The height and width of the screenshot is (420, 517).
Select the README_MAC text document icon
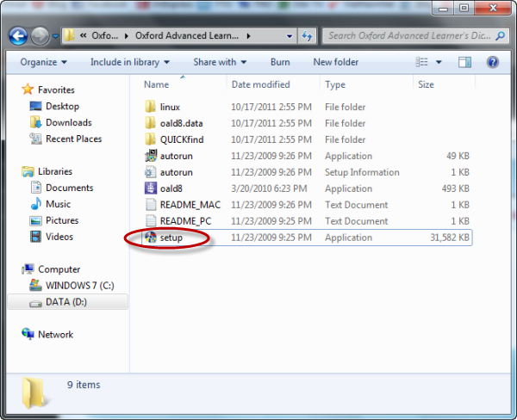click(x=151, y=205)
